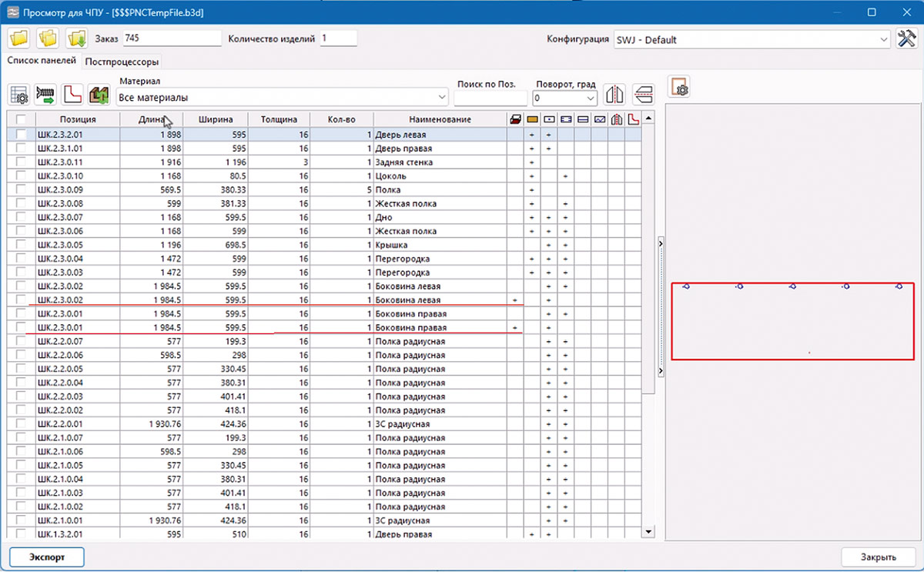Click the first yellow folder open icon
The height and width of the screenshot is (572, 924).
[x=19, y=38]
